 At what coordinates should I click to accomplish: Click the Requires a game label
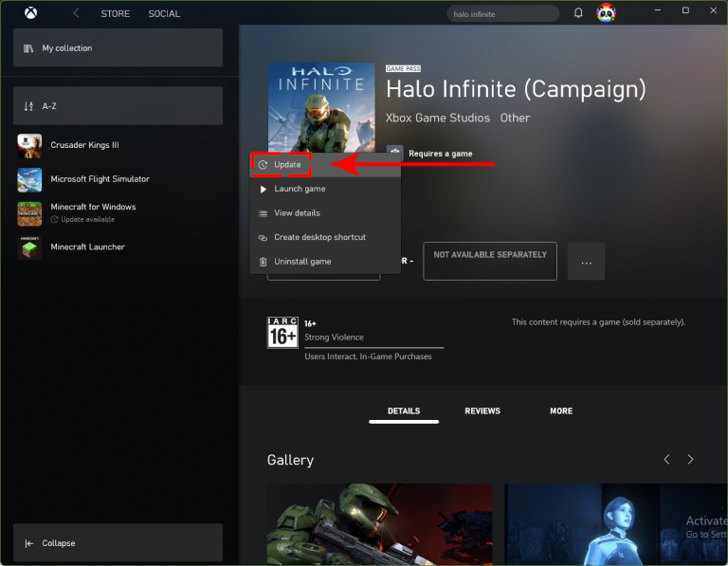(x=440, y=154)
